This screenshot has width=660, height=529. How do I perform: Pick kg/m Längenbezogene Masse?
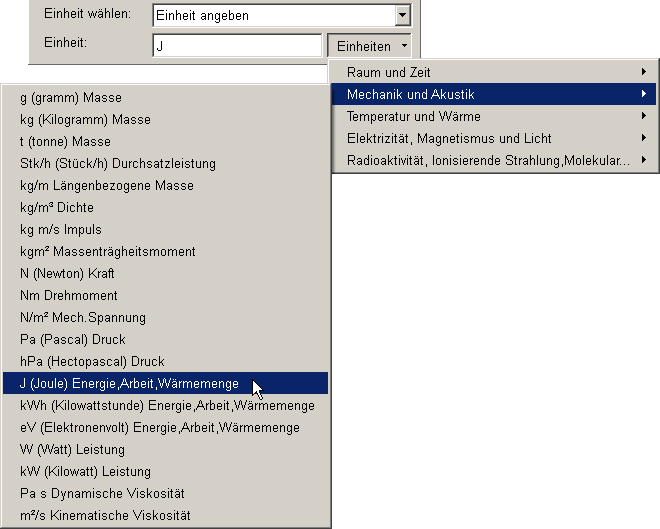165,186
